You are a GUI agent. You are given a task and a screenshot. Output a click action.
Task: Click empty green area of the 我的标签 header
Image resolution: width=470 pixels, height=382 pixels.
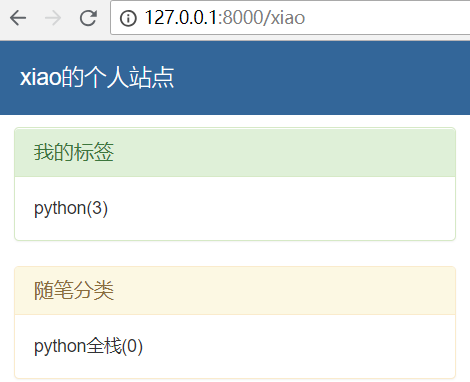(x=283, y=152)
